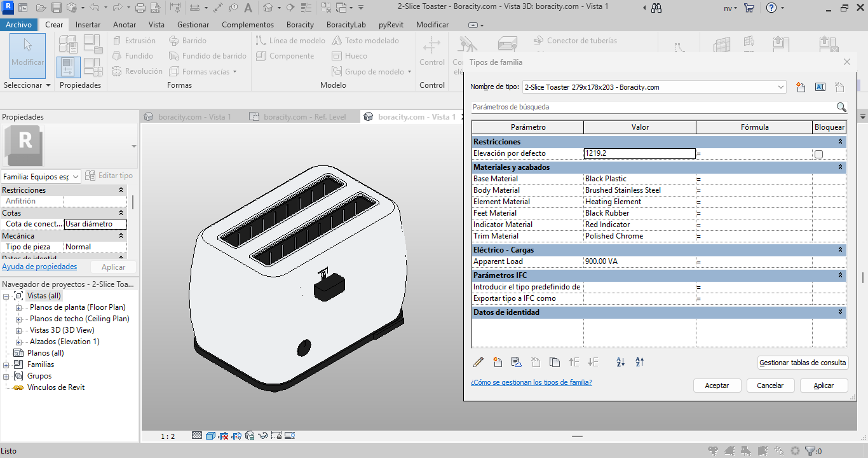Click the help question mark icon
This screenshot has height=458, width=868.
click(x=771, y=8)
